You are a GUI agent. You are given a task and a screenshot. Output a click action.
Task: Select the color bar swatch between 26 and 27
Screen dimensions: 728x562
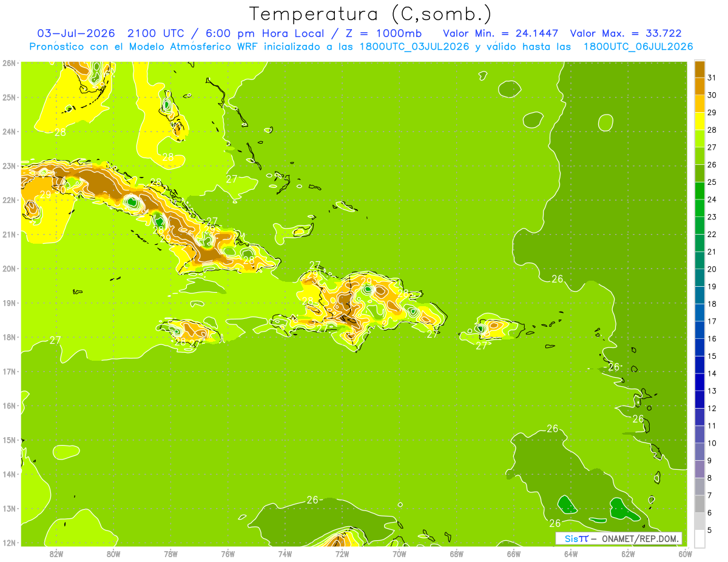[x=699, y=156]
